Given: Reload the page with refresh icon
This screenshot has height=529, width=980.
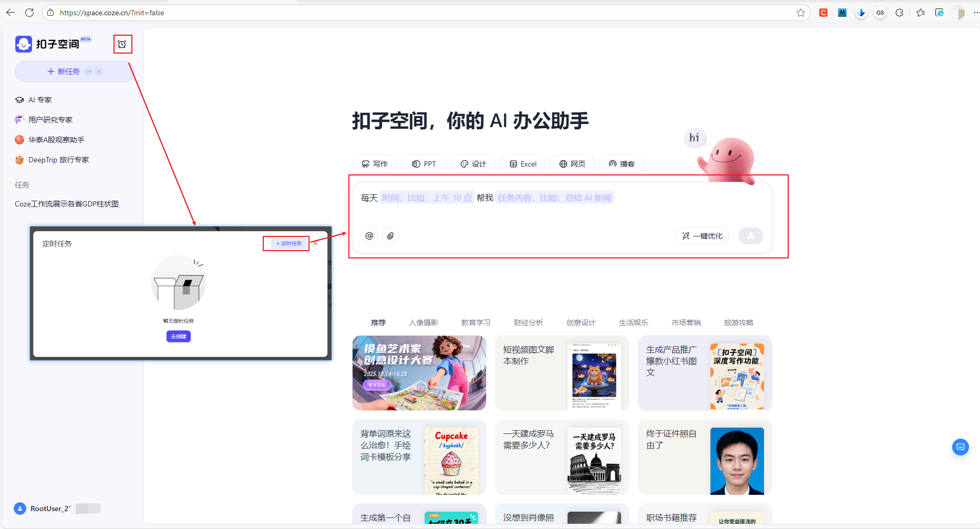Looking at the screenshot, I should (x=29, y=13).
